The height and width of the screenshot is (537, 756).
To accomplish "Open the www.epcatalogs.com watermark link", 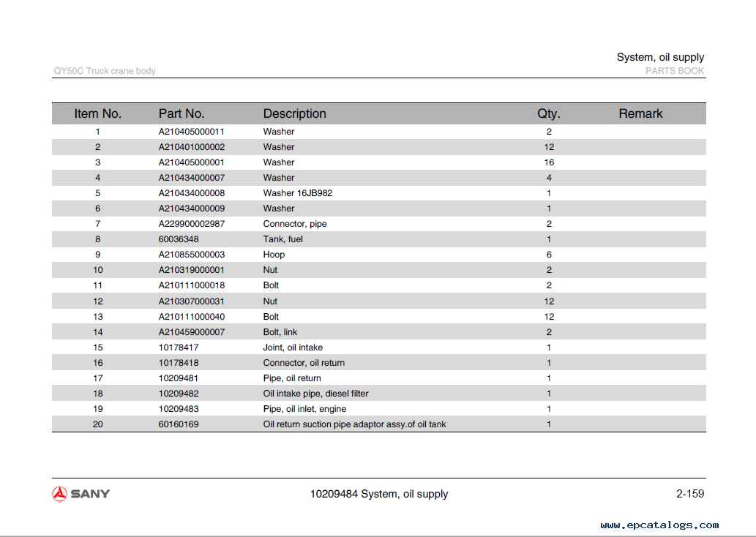I will click(x=659, y=525).
